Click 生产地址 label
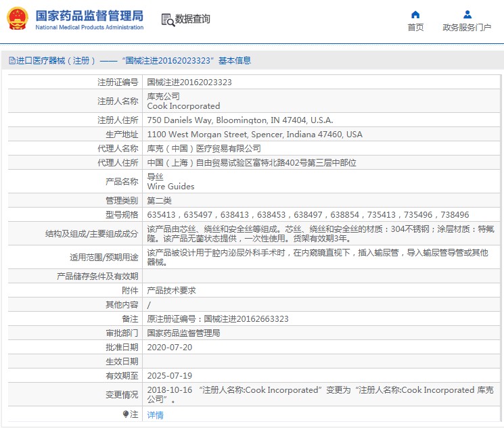 pos(122,135)
